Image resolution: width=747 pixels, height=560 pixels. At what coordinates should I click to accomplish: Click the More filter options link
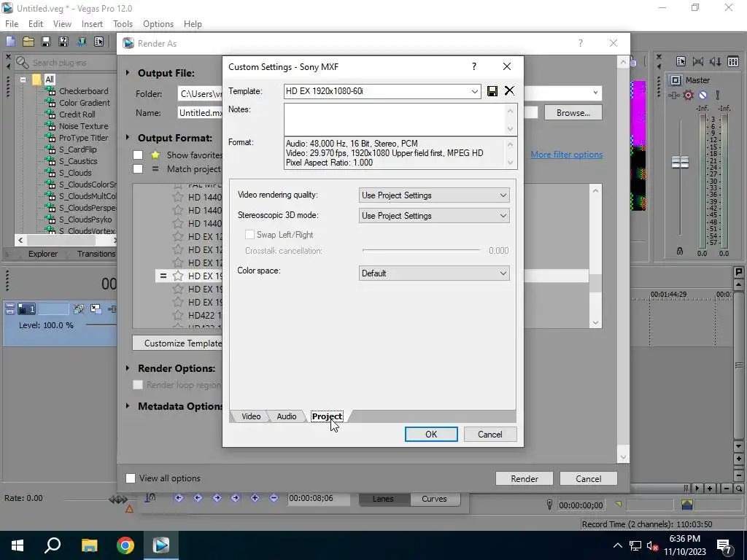566,155
